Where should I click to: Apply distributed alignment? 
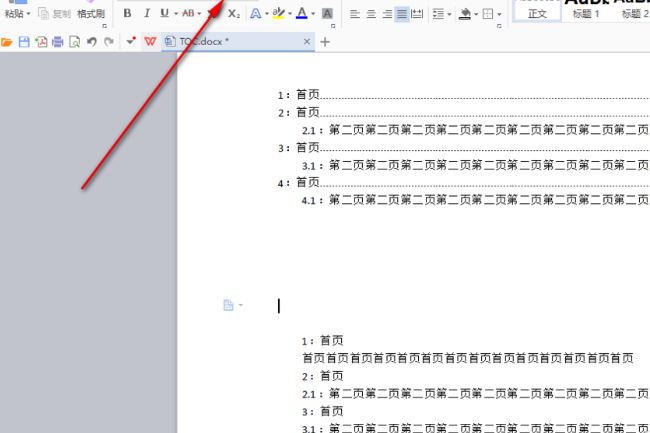point(417,14)
